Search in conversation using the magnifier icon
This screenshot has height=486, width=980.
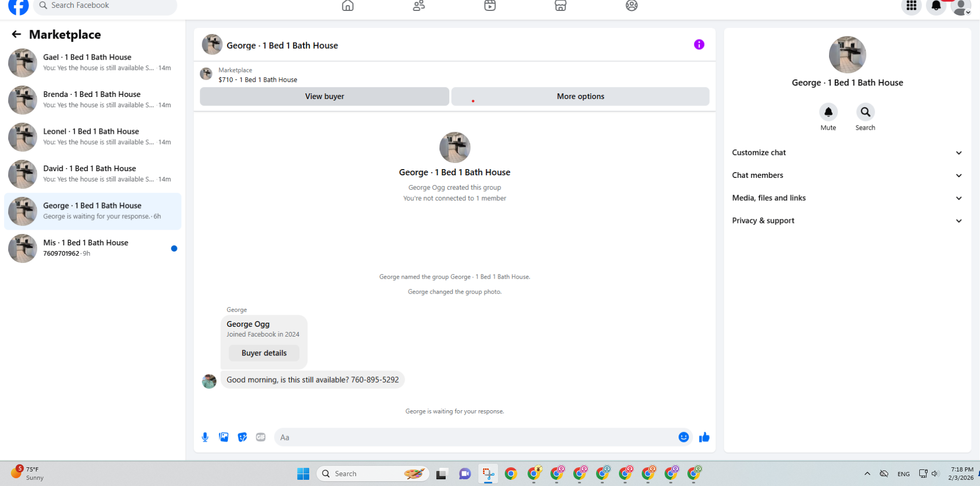point(865,112)
